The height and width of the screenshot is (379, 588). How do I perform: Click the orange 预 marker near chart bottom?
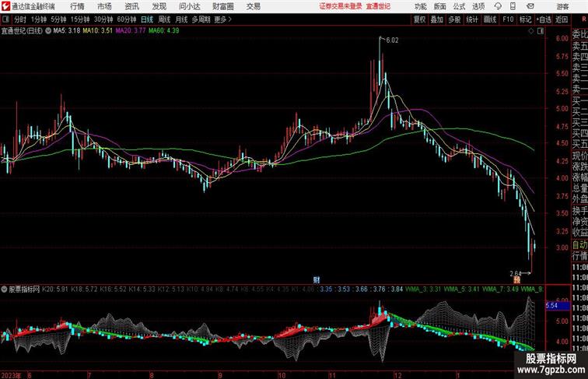tap(516, 279)
